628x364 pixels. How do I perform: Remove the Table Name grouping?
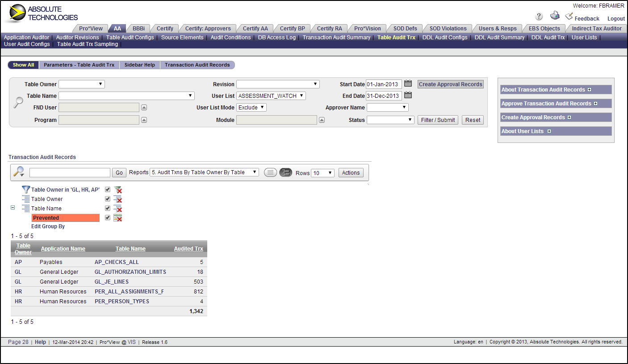pos(118,209)
